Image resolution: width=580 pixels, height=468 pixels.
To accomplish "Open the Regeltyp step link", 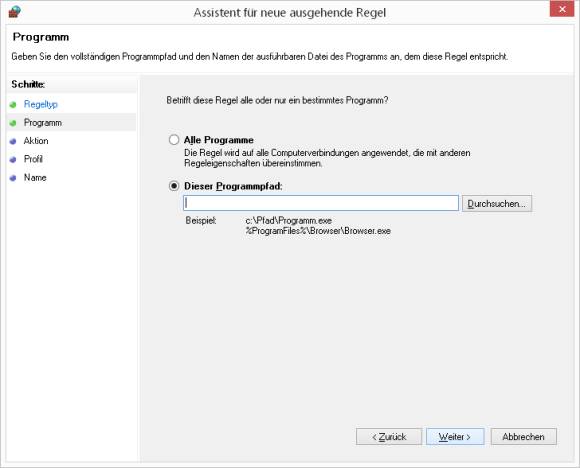I will 41,104.
